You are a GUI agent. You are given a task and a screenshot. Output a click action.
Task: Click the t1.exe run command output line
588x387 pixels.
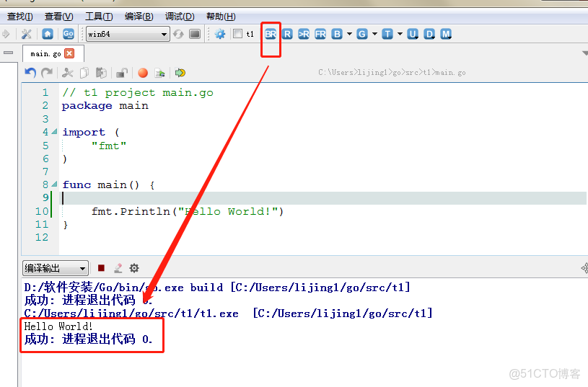[229, 313]
